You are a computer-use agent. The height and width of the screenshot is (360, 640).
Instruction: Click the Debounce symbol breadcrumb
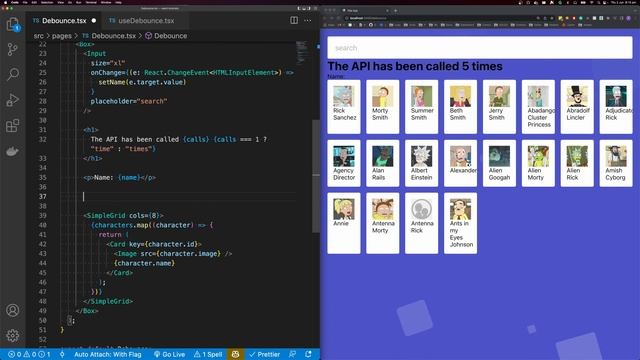pos(166,36)
